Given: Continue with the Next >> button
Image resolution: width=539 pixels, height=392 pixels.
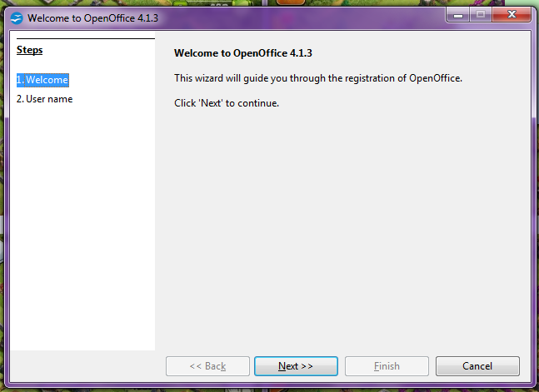Looking at the screenshot, I should (x=296, y=366).
